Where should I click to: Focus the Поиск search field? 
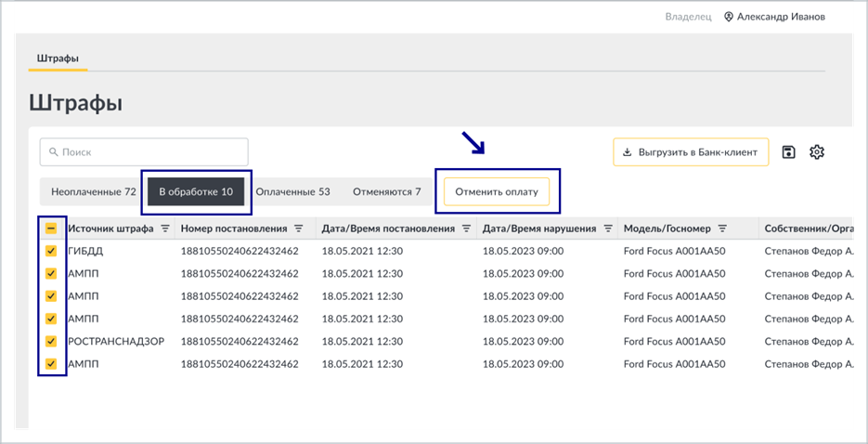click(x=144, y=151)
